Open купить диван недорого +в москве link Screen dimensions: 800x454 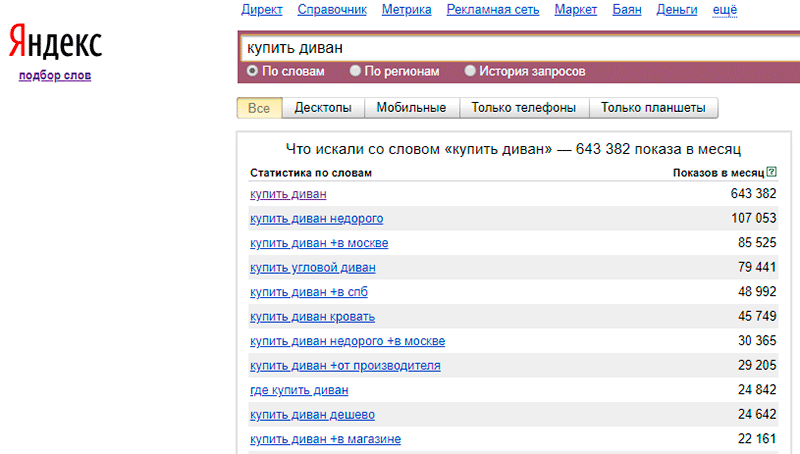pyautogui.click(x=347, y=341)
